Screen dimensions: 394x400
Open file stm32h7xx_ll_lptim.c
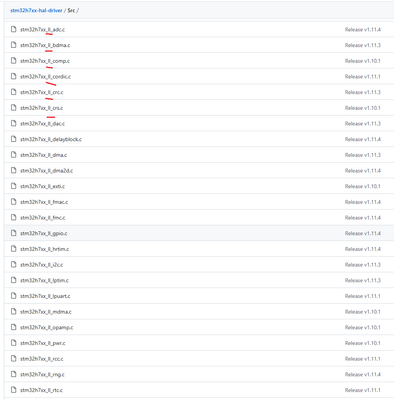click(44, 280)
